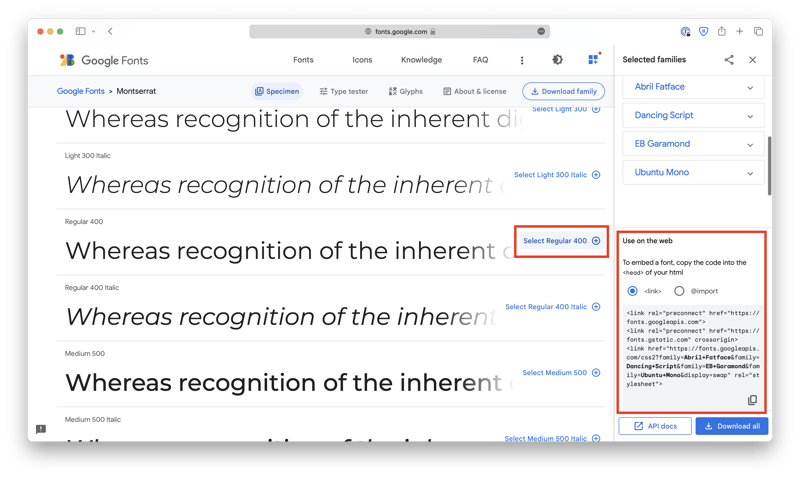The image size is (800, 478).
Task: Click the Google Fonts logo
Action: (x=104, y=60)
